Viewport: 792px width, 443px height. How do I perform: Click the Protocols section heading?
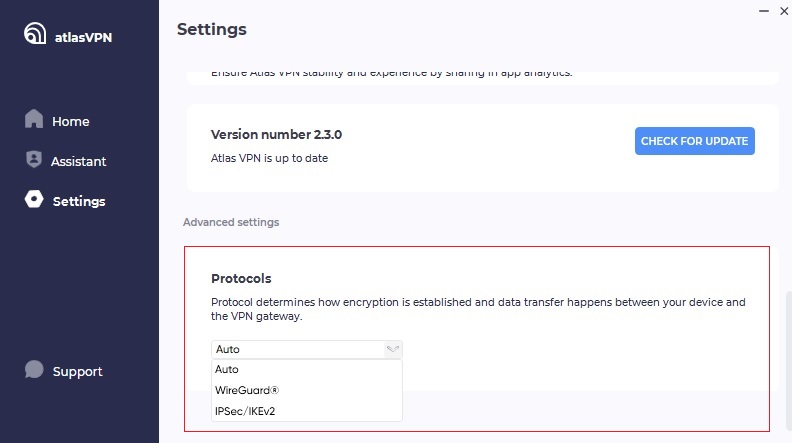[241, 278]
